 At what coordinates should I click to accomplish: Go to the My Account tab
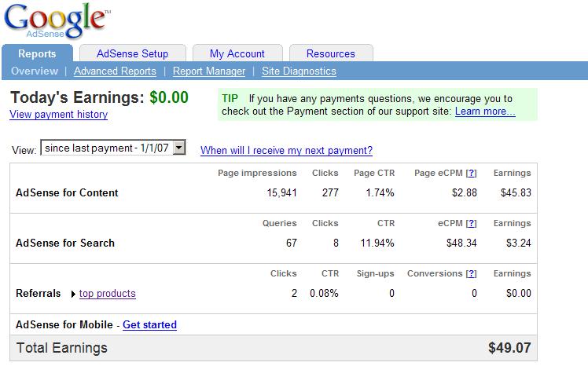(237, 53)
